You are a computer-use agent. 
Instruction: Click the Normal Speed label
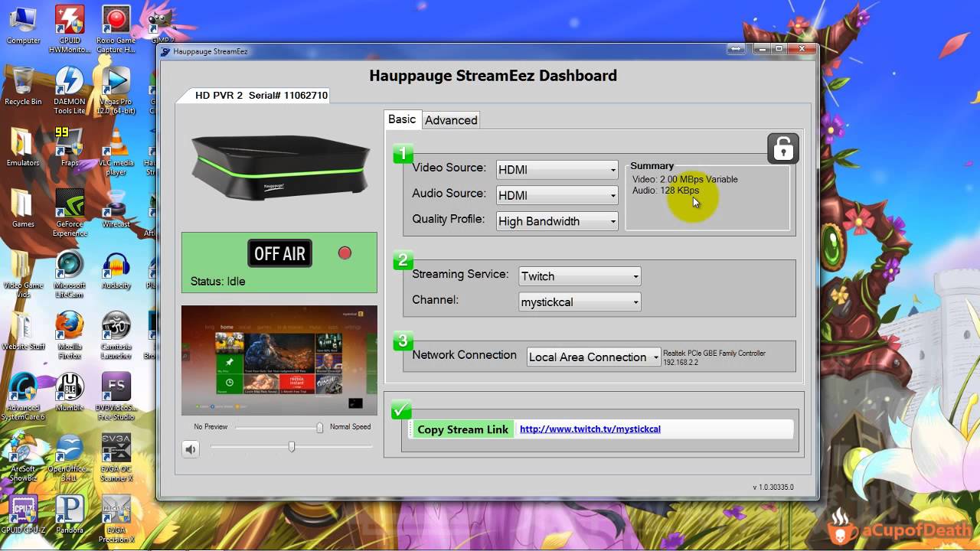tap(350, 427)
